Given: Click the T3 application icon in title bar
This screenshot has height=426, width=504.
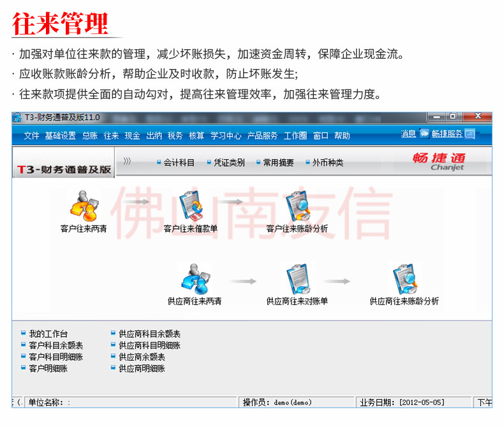Looking at the screenshot, I should tap(17, 118).
